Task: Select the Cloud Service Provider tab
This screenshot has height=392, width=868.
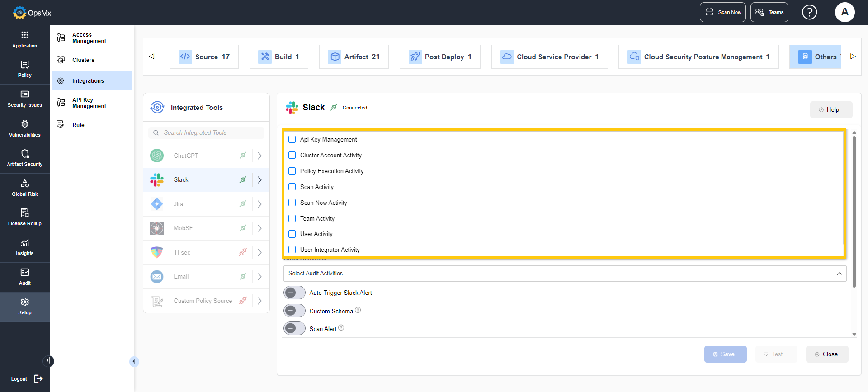Action: pyautogui.click(x=549, y=57)
